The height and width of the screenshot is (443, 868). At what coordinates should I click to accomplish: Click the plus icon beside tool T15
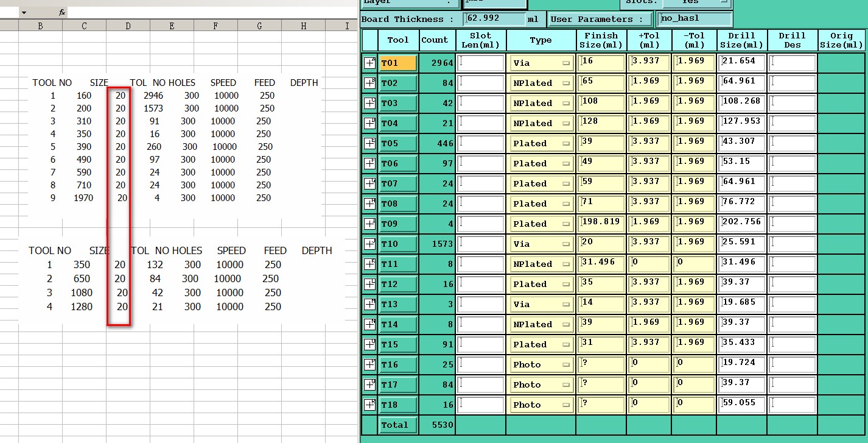coord(369,344)
